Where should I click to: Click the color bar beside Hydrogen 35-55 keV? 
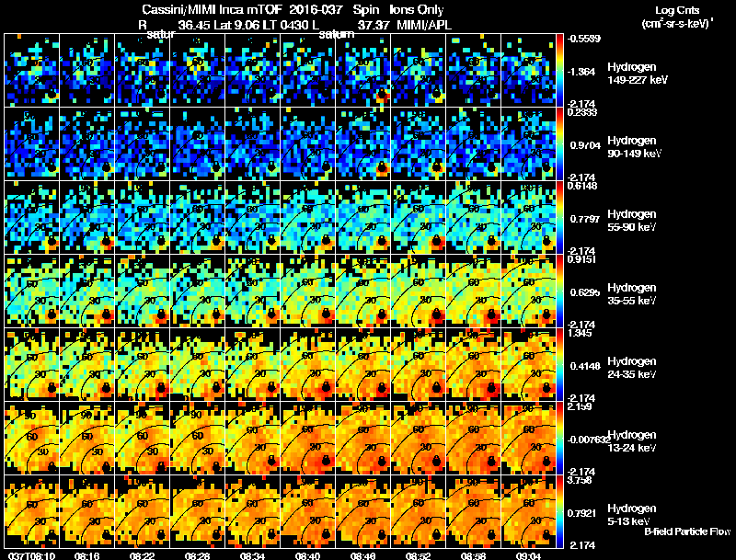[560, 291]
